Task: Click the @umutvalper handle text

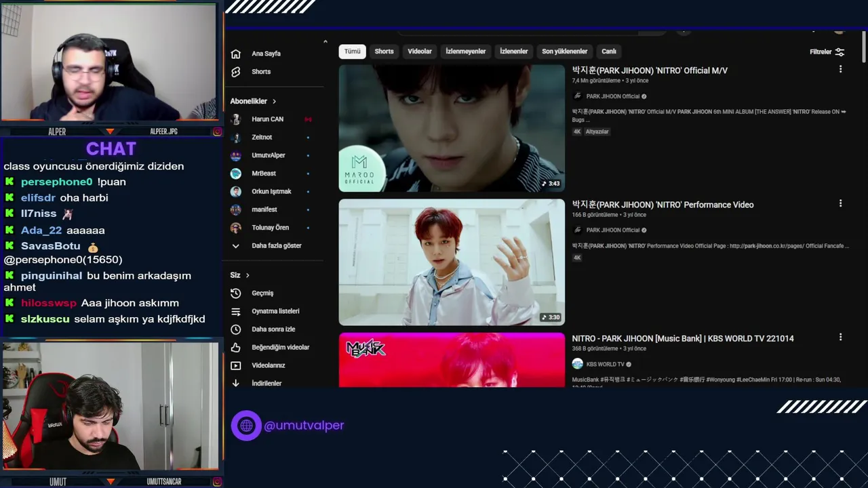Action: (304, 426)
